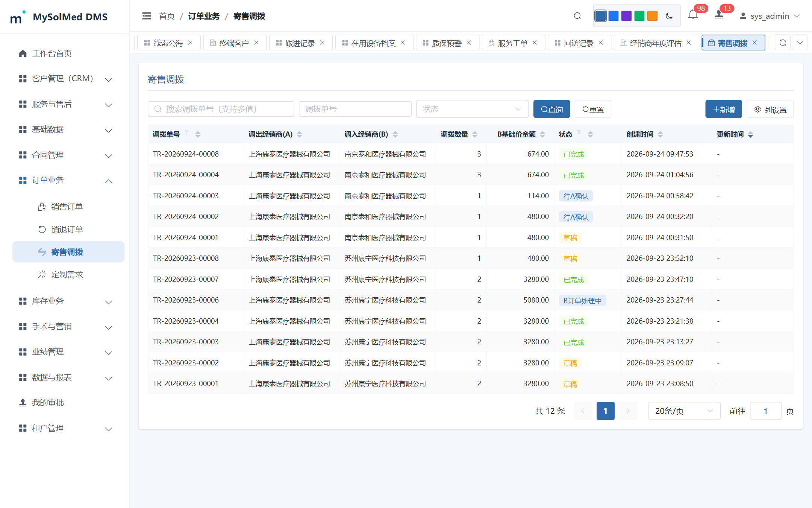Select the purple theme color swatch
Screen dimensions: 812x508
pos(626,16)
